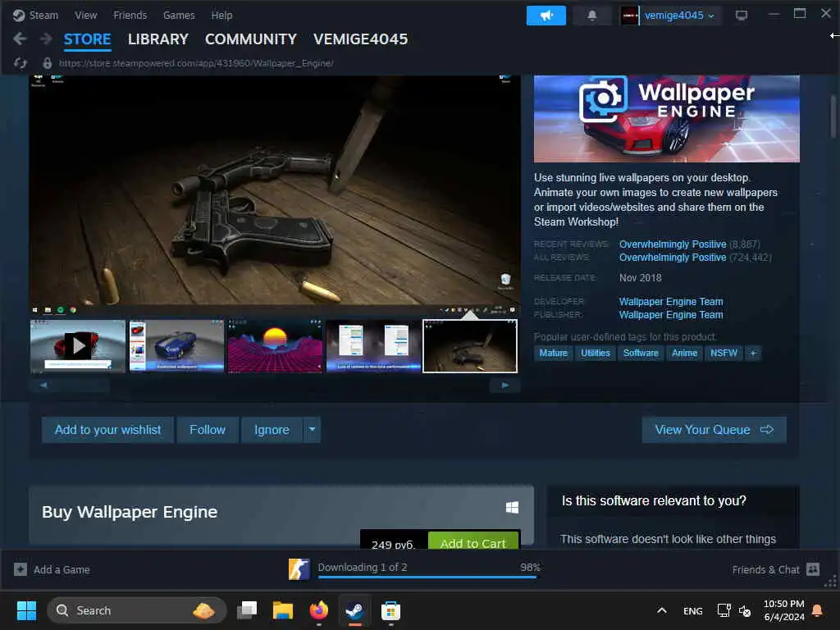The image size is (840, 630).
Task: Open Microsoft Store from the taskbar
Action: (x=390, y=610)
